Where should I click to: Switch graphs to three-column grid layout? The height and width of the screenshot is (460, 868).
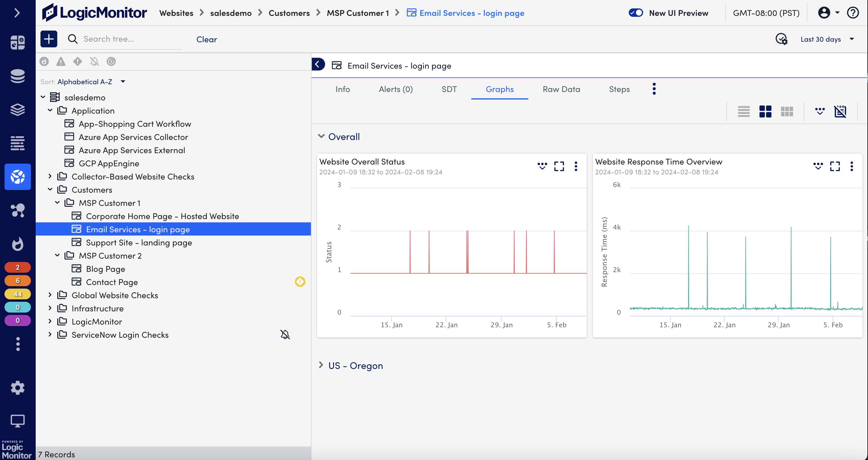click(x=787, y=111)
